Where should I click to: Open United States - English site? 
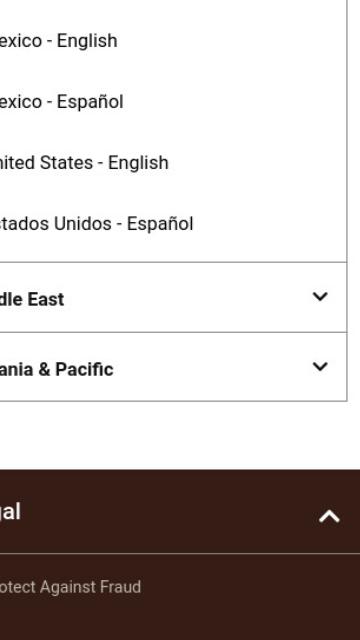tap(84, 163)
